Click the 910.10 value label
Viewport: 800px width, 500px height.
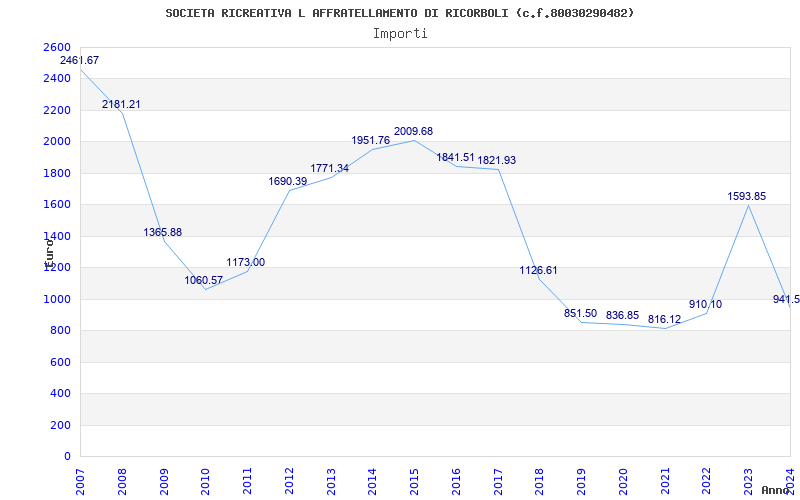pyautogui.click(x=705, y=304)
